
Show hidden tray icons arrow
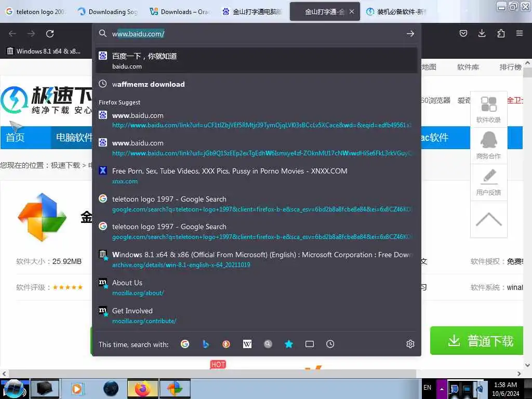[x=442, y=389]
